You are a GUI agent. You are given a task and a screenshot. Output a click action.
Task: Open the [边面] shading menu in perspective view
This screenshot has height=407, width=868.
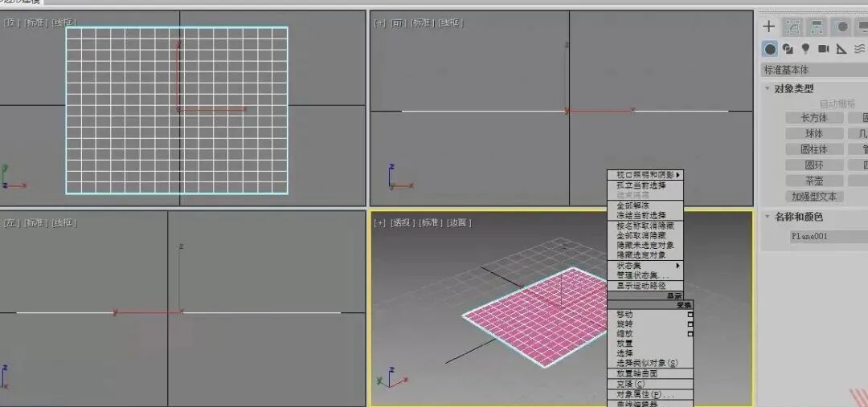[x=460, y=223]
